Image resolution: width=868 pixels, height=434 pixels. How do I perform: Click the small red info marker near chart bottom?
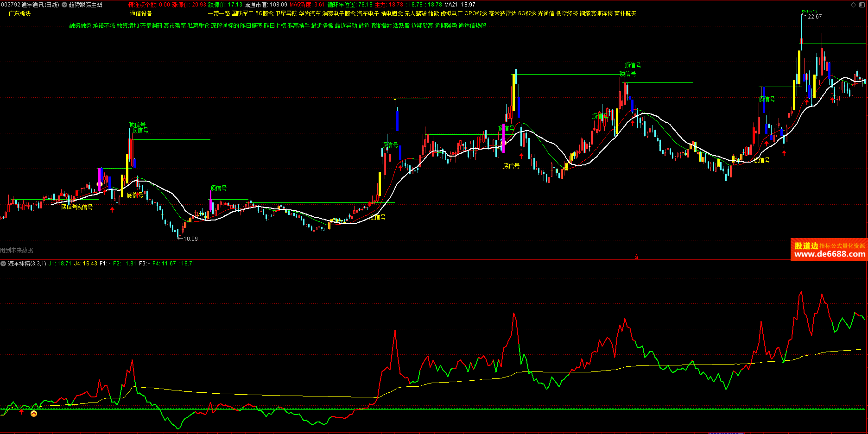pyautogui.click(x=636, y=257)
